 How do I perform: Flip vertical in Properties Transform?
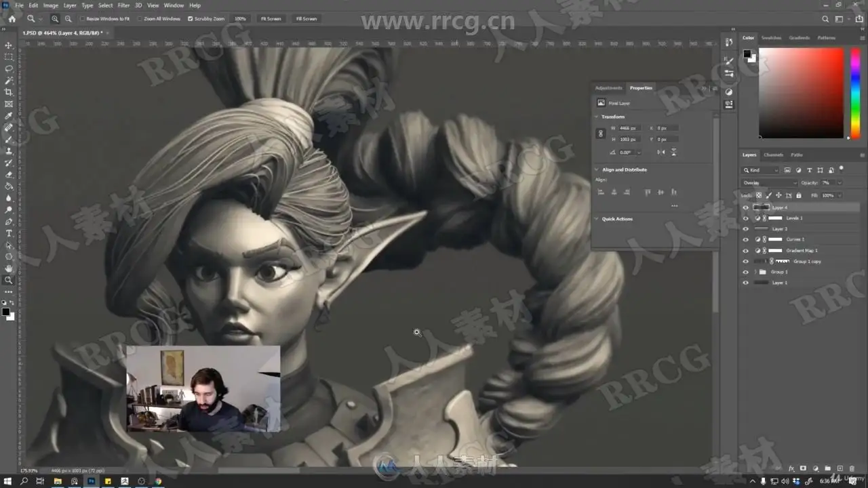coord(673,152)
